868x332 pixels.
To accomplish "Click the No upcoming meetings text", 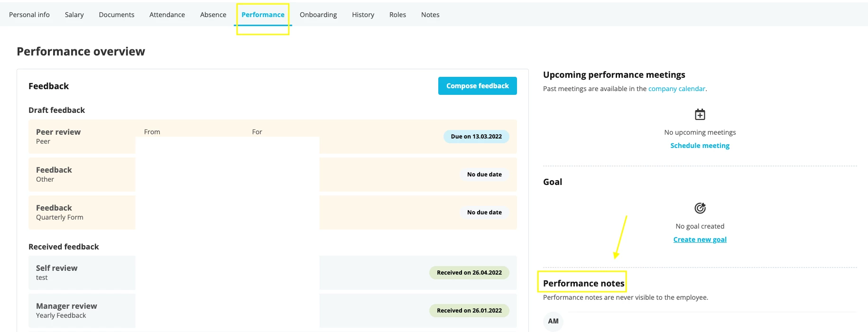I will (x=700, y=132).
